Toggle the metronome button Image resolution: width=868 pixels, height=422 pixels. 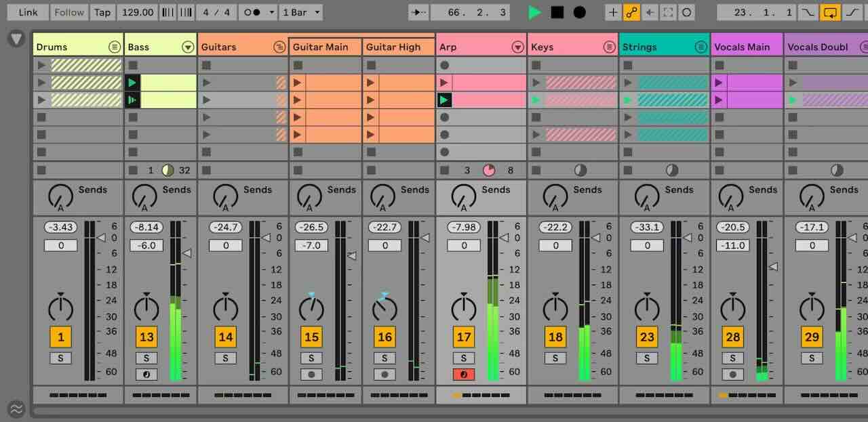pyautogui.click(x=252, y=12)
